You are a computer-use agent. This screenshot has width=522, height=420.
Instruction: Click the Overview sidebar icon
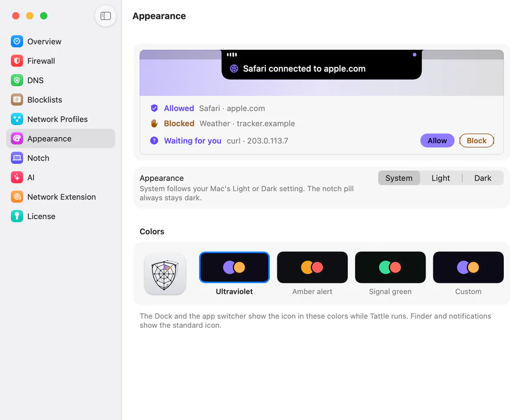17,42
